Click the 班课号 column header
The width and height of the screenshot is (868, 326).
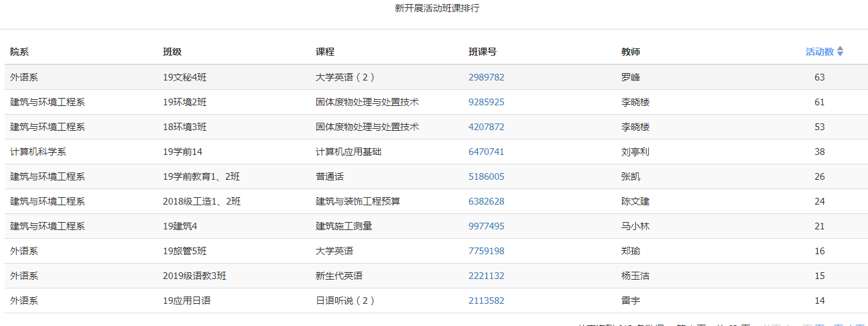pyautogui.click(x=483, y=52)
